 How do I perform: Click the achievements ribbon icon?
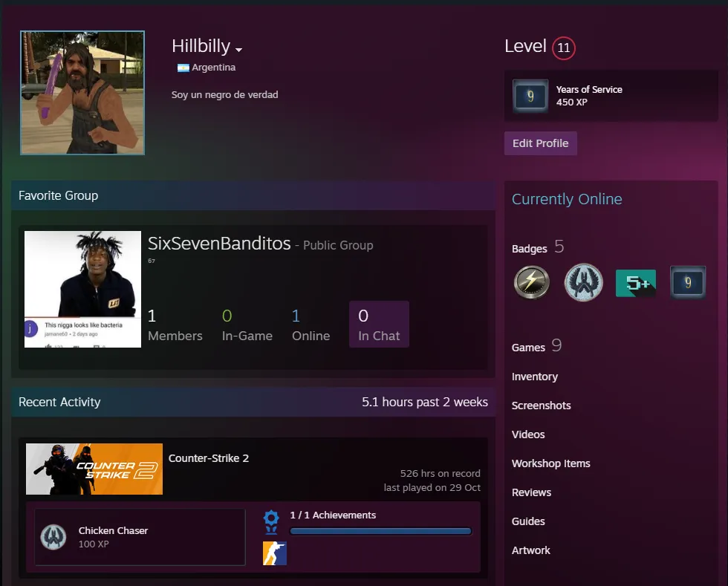(x=271, y=521)
